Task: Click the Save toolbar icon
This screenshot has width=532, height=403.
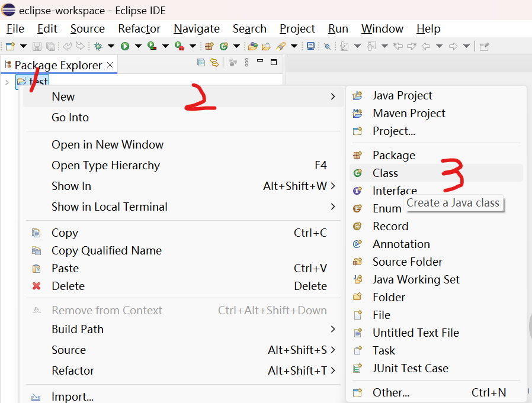Action: click(x=37, y=46)
